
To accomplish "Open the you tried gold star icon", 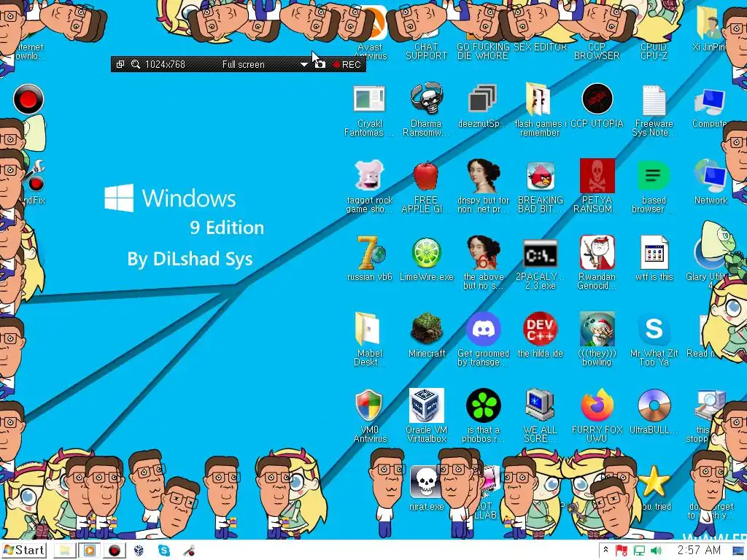I will pos(654,481).
